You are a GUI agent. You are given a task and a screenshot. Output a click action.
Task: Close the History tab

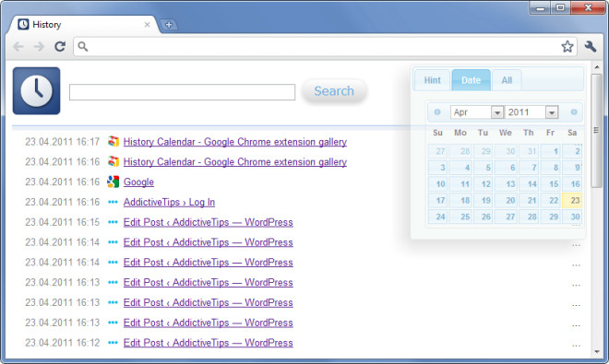pyautogui.click(x=148, y=25)
